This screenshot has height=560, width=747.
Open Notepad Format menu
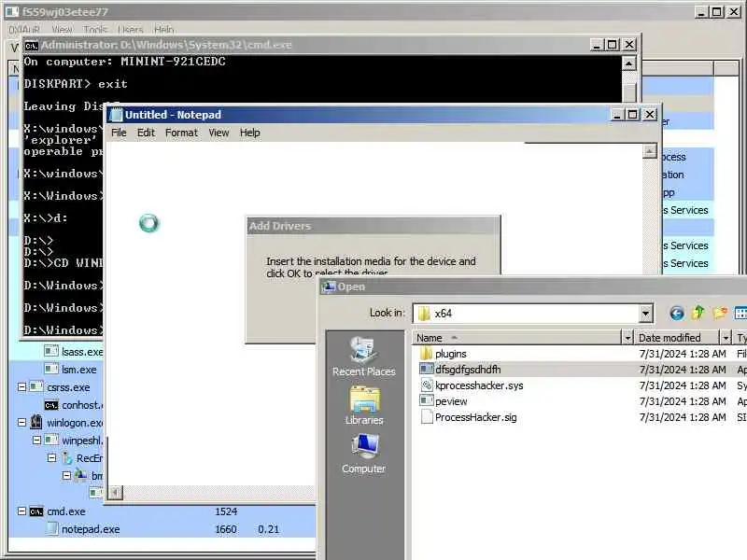point(181,133)
